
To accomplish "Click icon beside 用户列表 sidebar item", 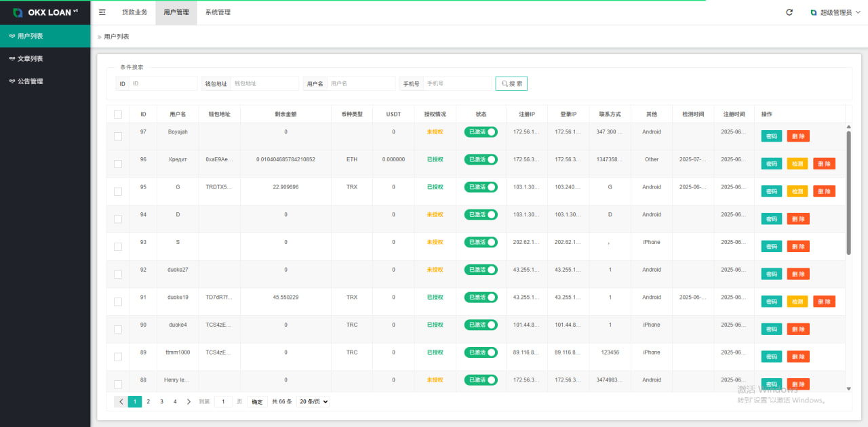I will click(12, 36).
